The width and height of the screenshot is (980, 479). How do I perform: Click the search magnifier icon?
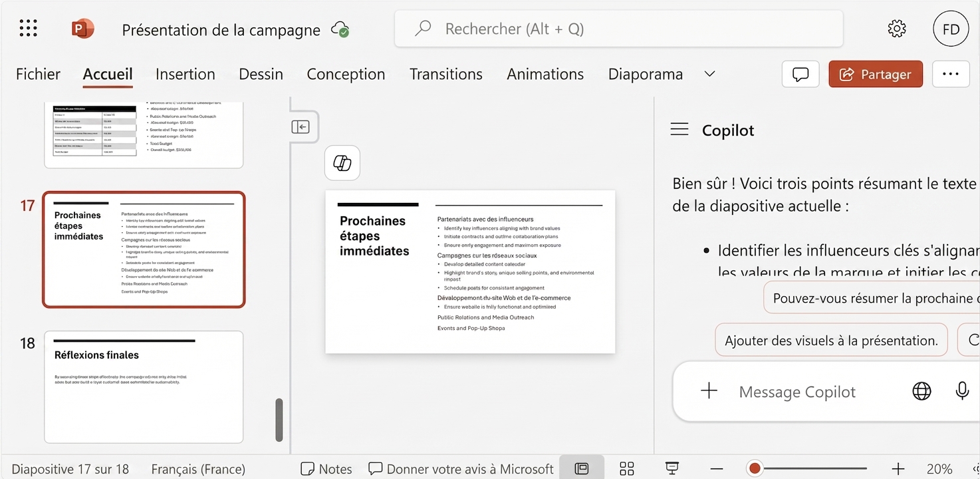click(423, 29)
